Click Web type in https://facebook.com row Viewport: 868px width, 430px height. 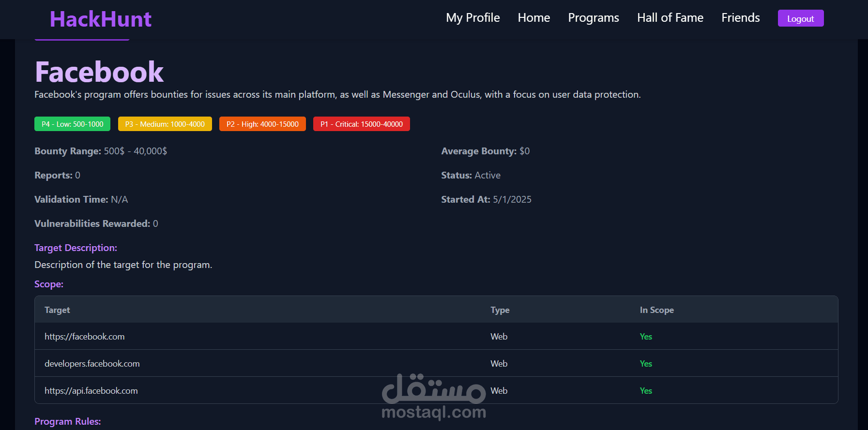[499, 337]
